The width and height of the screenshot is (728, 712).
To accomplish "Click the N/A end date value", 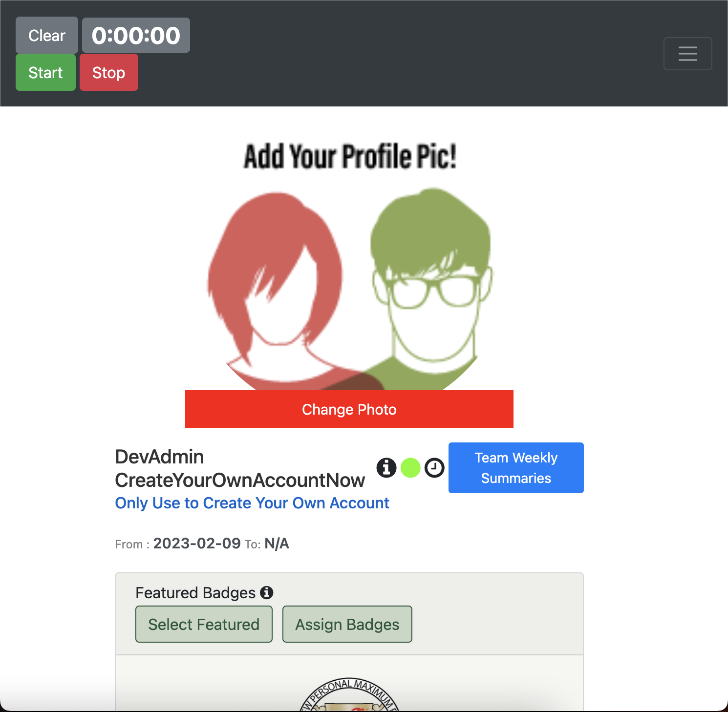I will click(277, 544).
